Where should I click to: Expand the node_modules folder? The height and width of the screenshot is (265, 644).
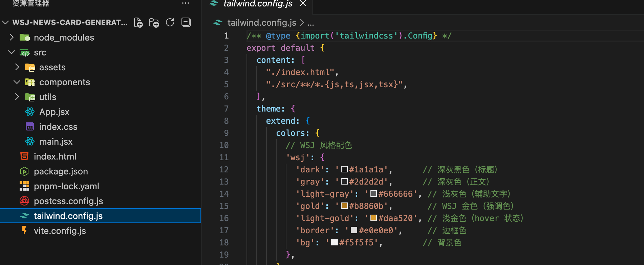tap(12, 38)
